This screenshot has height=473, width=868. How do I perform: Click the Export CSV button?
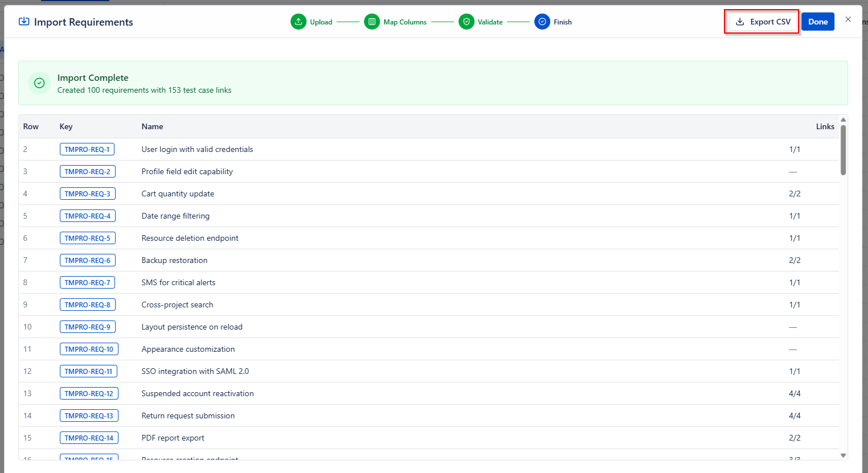(x=763, y=22)
